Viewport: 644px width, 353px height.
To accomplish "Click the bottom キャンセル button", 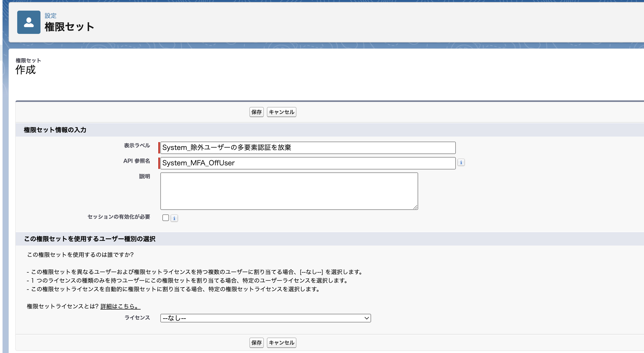I will click(x=281, y=343).
